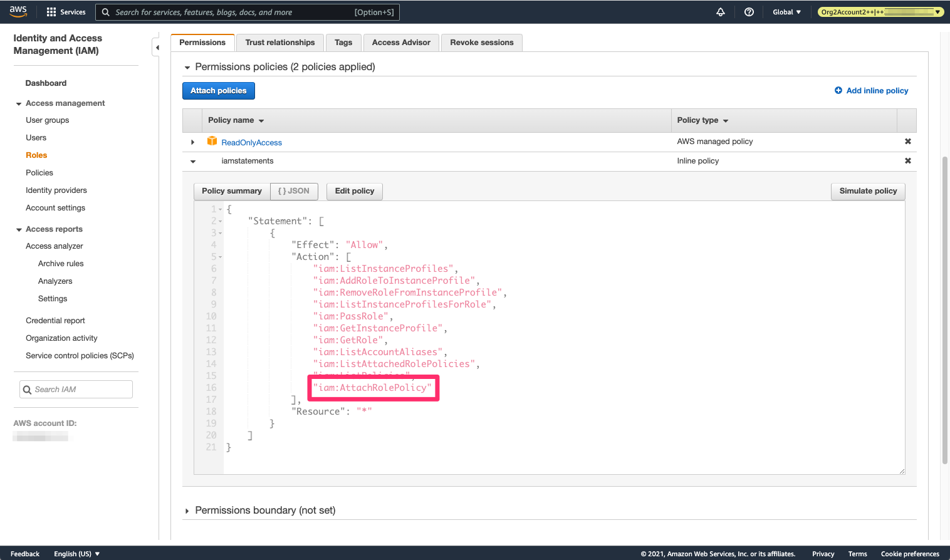Open Service control policies (SCPs)
This screenshot has width=950, height=560.
80,356
